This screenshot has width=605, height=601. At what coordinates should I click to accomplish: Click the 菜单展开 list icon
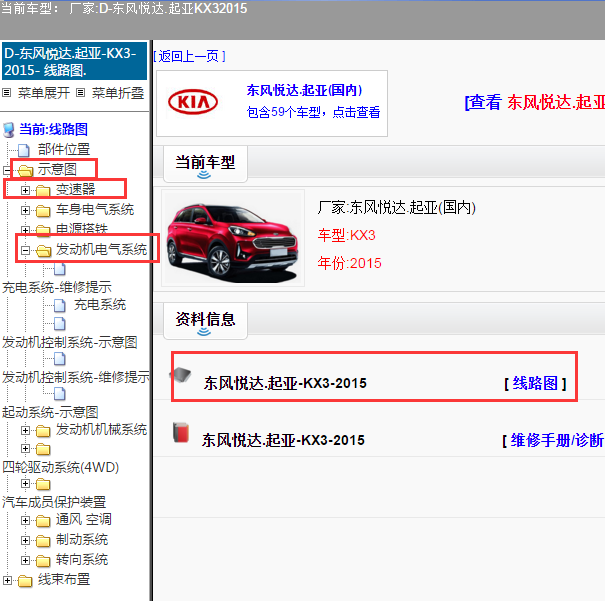7,93
